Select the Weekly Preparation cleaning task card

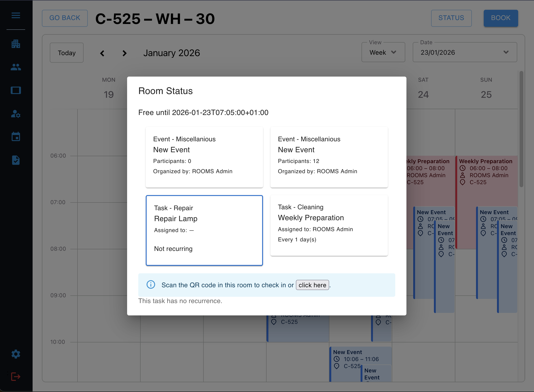click(329, 225)
